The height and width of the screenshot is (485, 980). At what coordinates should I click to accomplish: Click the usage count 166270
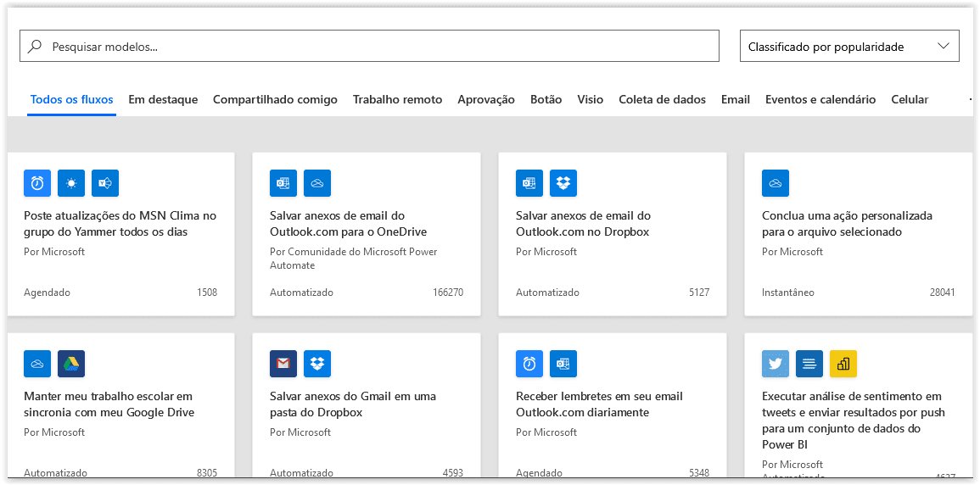(x=448, y=293)
